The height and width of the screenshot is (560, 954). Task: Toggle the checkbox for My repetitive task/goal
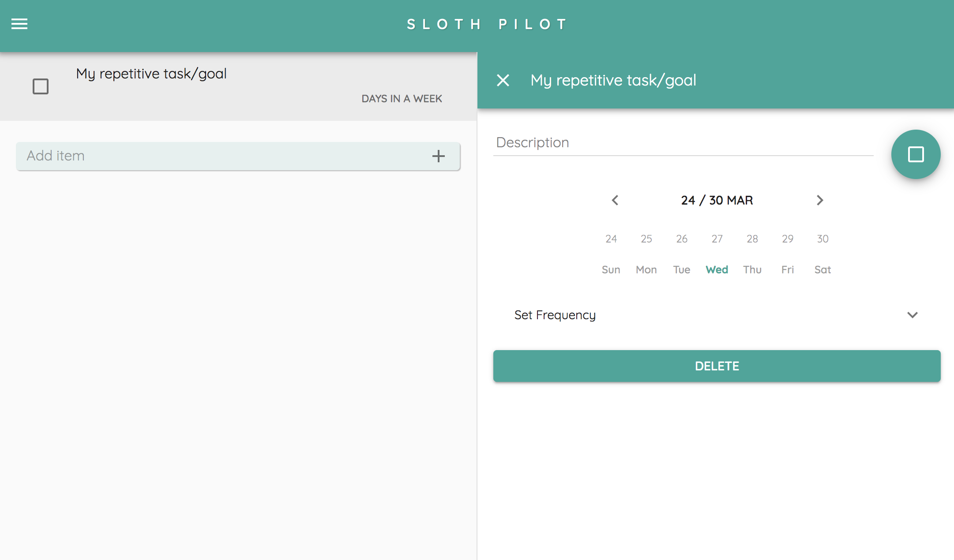tap(40, 86)
